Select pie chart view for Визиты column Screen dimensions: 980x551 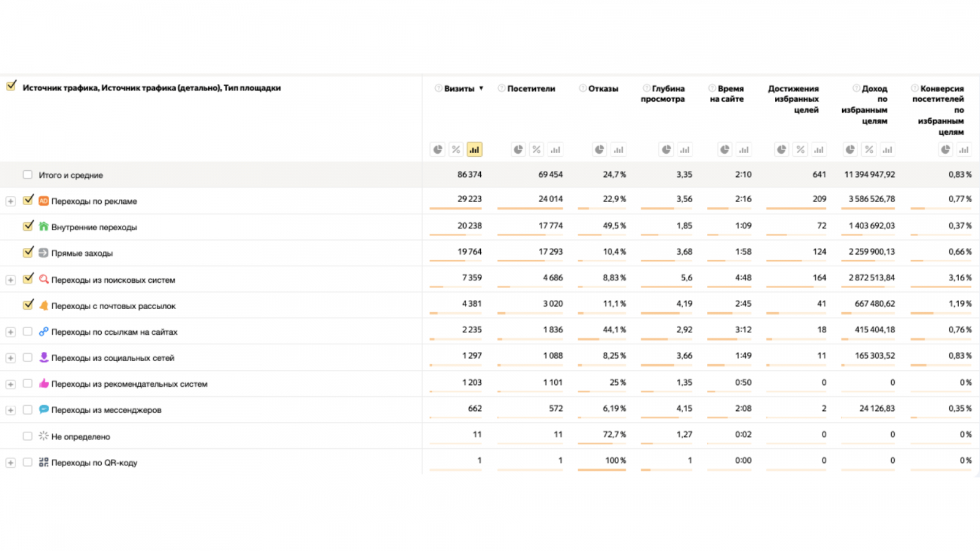click(437, 149)
